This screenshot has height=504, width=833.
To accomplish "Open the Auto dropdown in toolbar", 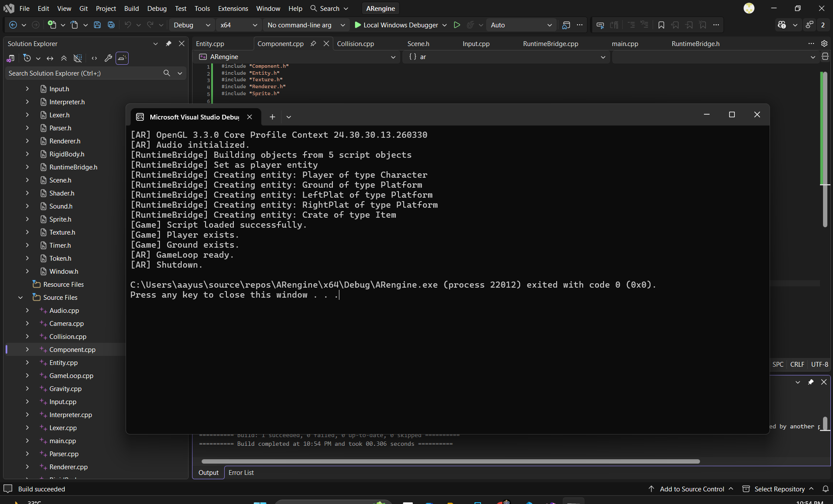I will 521,25.
